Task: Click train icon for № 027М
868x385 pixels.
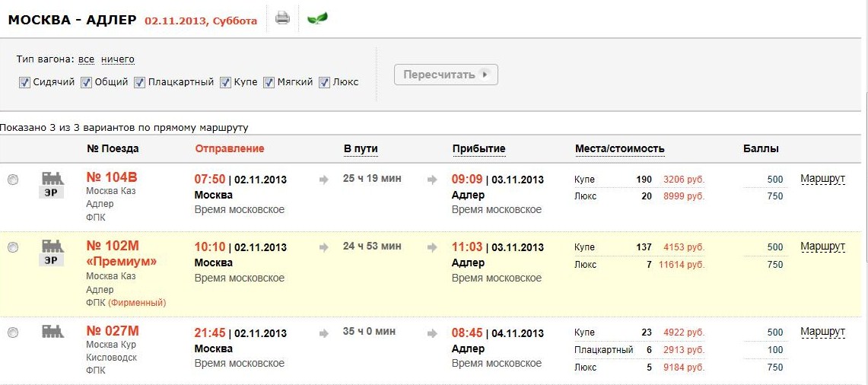Action: [x=52, y=331]
